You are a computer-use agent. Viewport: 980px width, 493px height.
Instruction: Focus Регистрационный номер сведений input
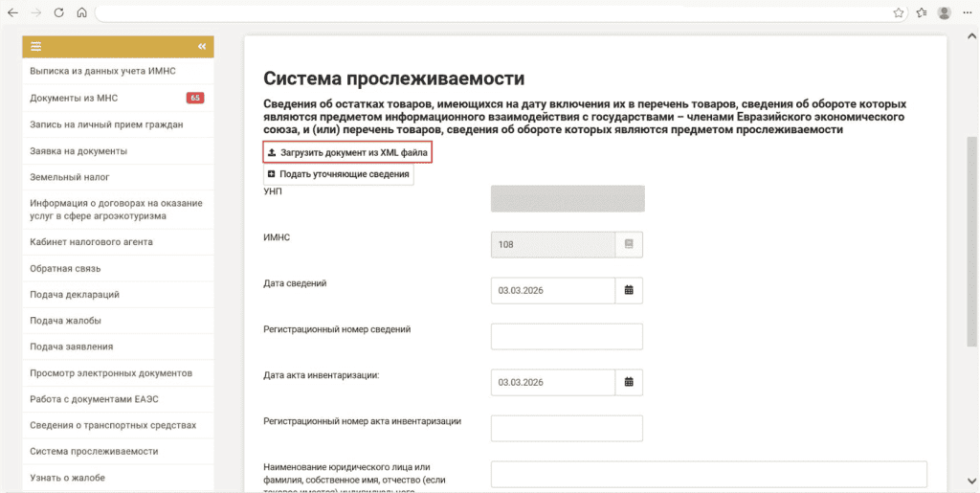567,336
